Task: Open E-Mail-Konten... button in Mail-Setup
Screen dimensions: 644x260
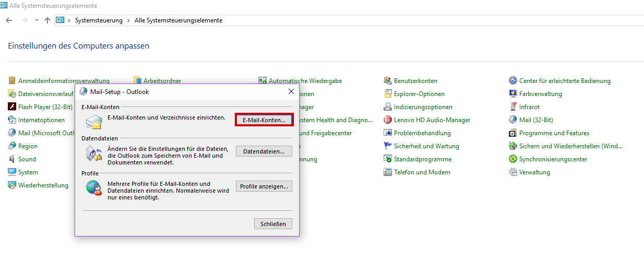Action: (x=264, y=120)
